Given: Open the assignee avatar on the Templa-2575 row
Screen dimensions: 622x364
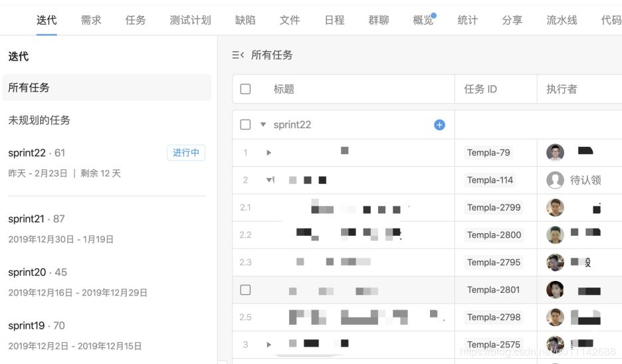Looking at the screenshot, I should click(x=555, y=344).
